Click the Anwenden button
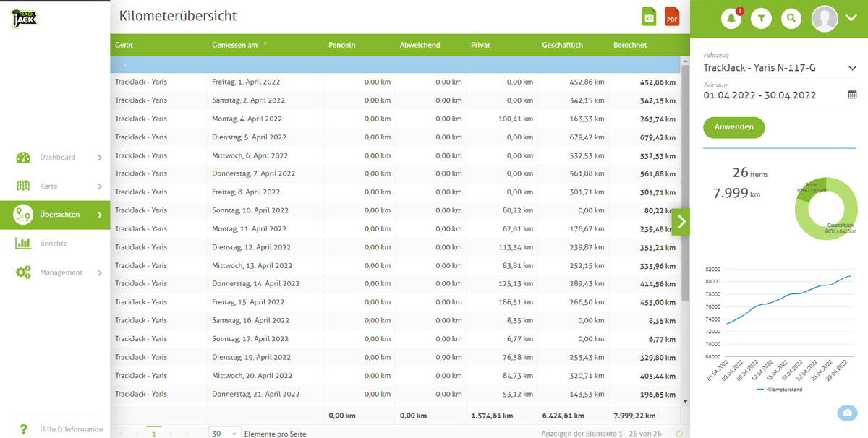 click(733, 127)
